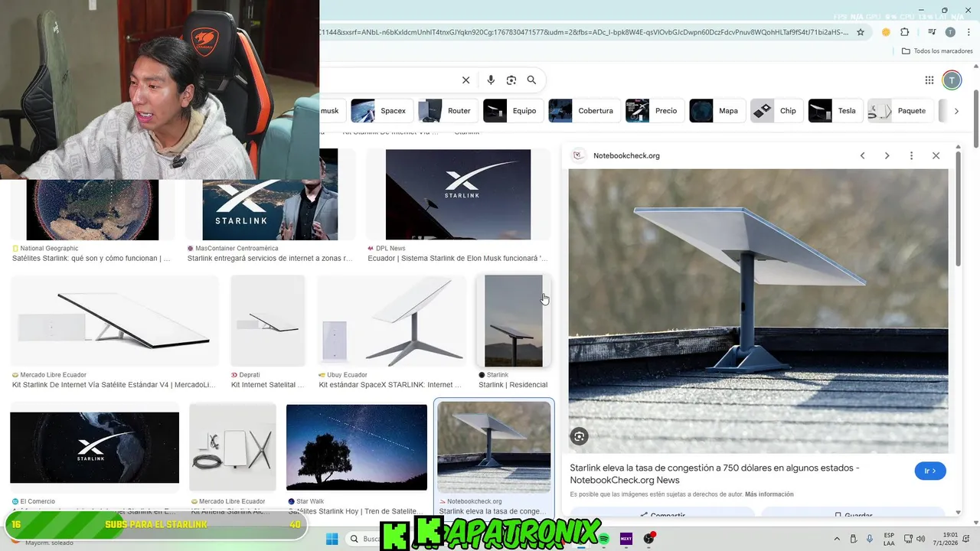Open the Mercado Libre antenna kit thumbnail

pyautogui.click(x=233, y=447)
